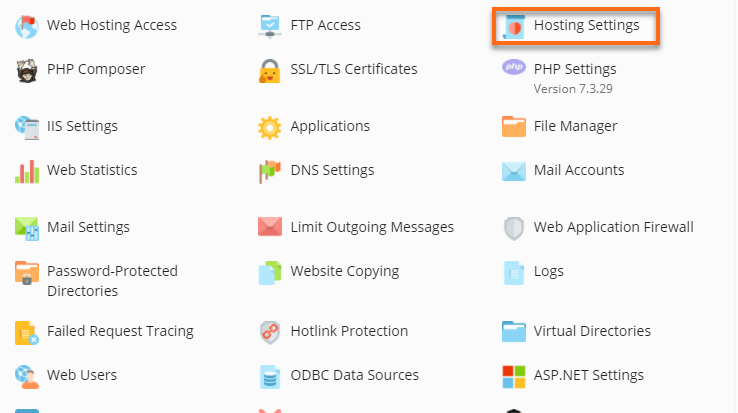Go to the Mail Accounts link
Image resolution: width=738 pixels, height=413 pixels.
[x=579, y=170]
